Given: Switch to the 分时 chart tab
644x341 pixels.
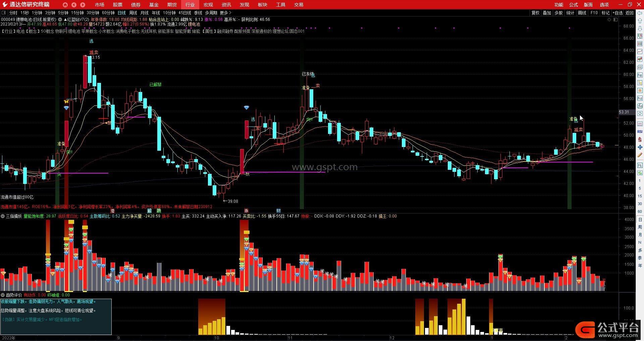Looking at the screenshot, I should point(13,13).
